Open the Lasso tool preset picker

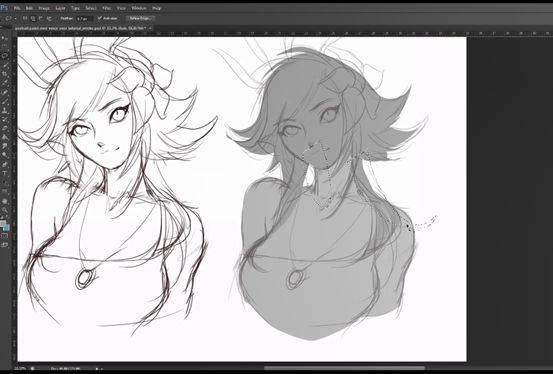10,18
